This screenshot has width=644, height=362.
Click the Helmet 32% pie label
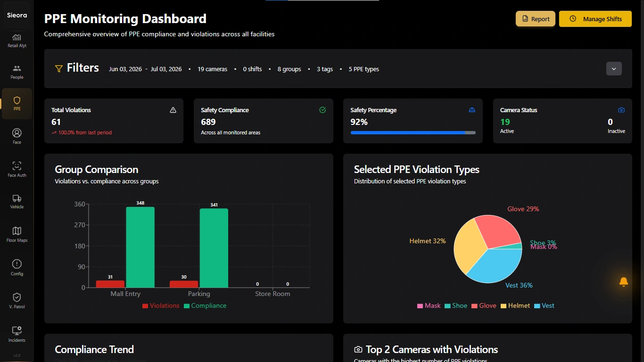pos(428,241)
